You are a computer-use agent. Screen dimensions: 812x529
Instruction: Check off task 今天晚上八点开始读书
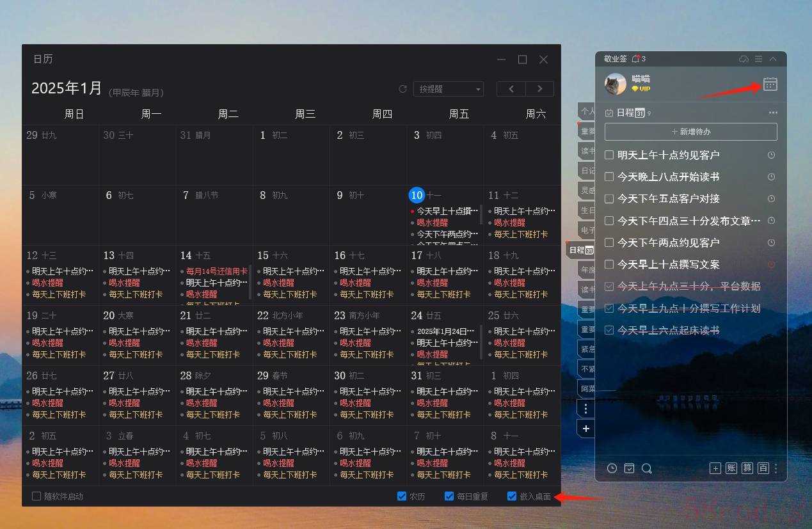pyautogui.click(x=610, y=177)
